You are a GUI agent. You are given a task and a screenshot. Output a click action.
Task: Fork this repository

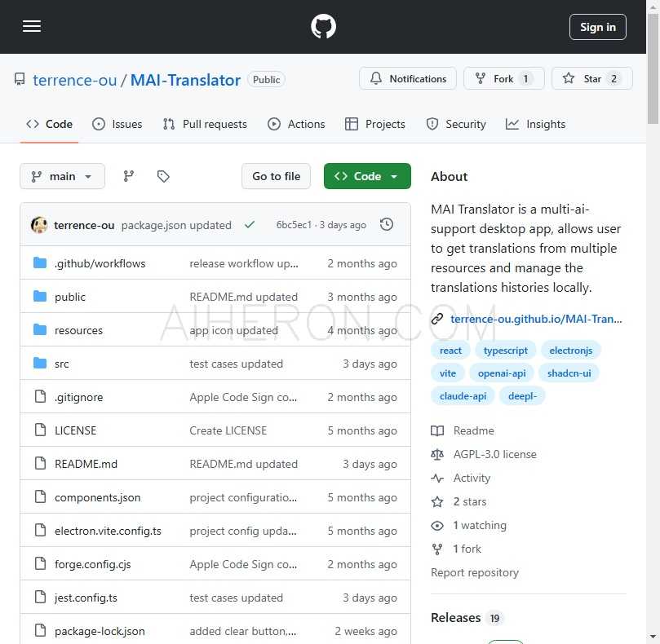(504, 78)
